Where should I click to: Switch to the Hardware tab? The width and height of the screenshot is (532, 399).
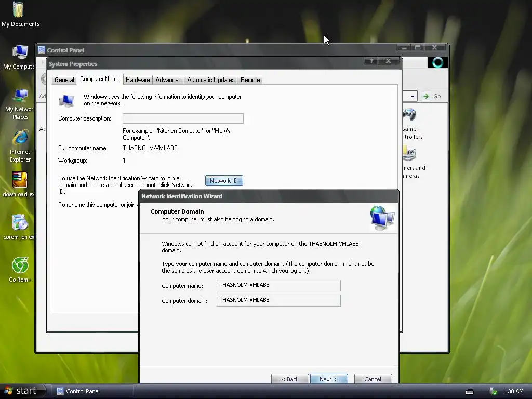pyautogui.click(x=138, y=80)
